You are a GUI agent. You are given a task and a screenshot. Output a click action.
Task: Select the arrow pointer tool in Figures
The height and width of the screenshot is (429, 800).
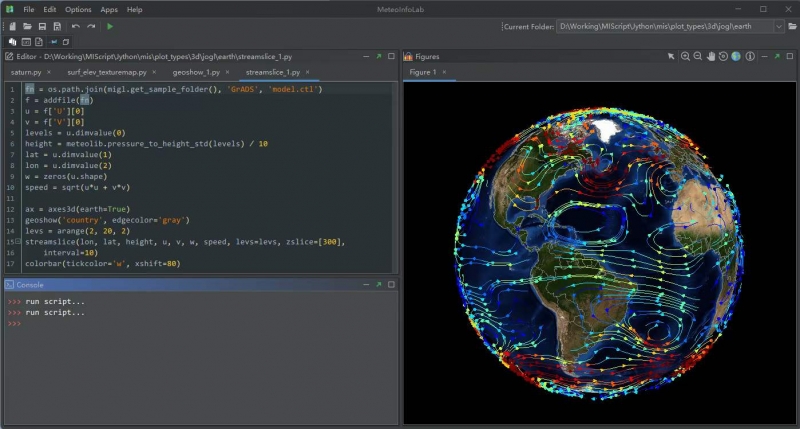672,56
